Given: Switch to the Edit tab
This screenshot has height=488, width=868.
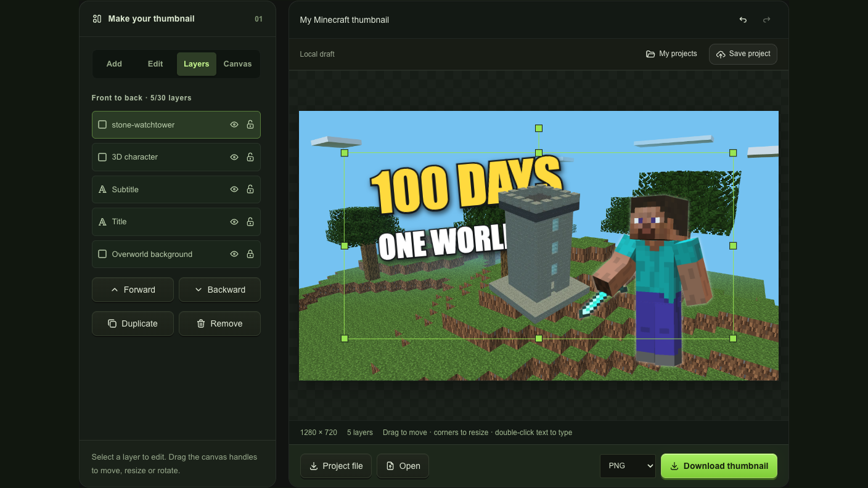Looking at the screenshot, I should coord(155,64).
